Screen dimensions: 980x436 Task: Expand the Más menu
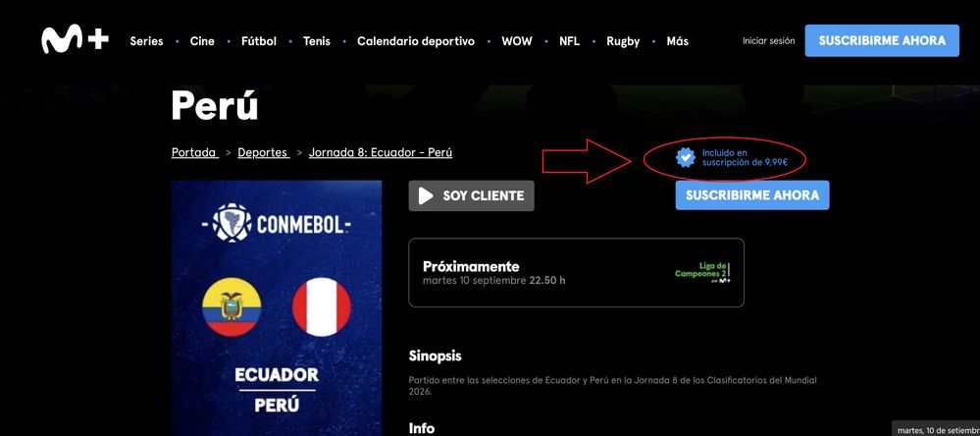click(678, 41)
